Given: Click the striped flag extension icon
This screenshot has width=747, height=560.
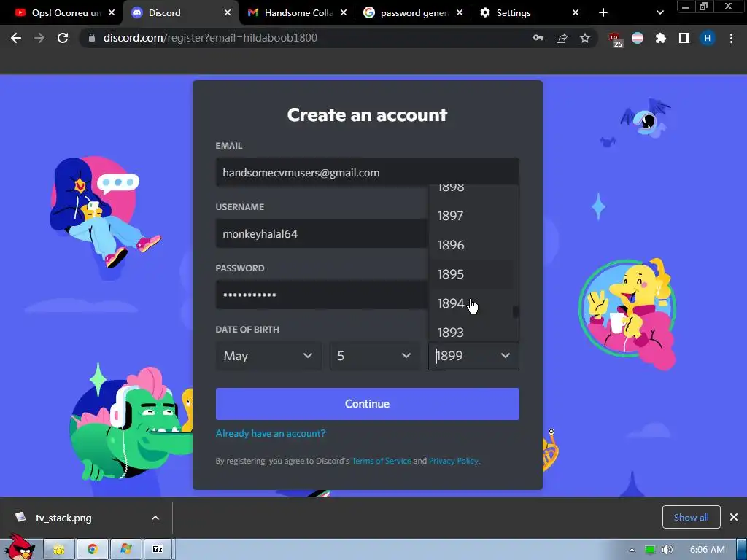Looking at the screenshot, I should click(638, 38).
